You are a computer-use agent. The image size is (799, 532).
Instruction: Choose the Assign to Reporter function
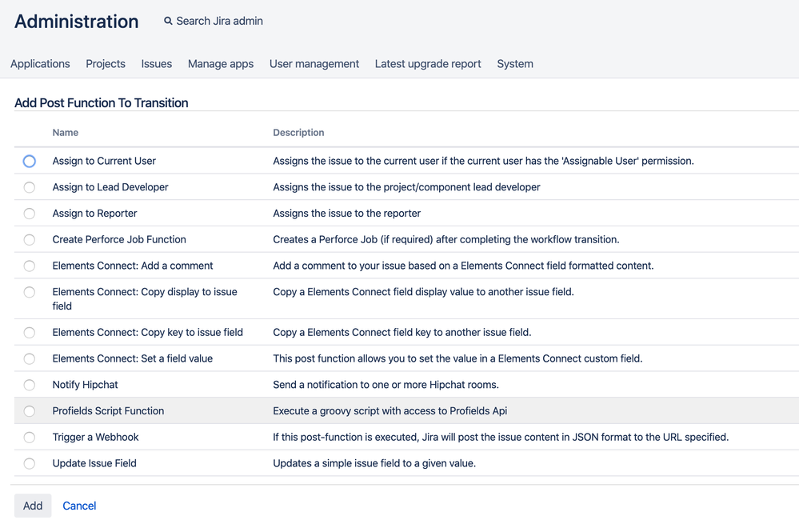pyautogui.click(x=29, y=214)
